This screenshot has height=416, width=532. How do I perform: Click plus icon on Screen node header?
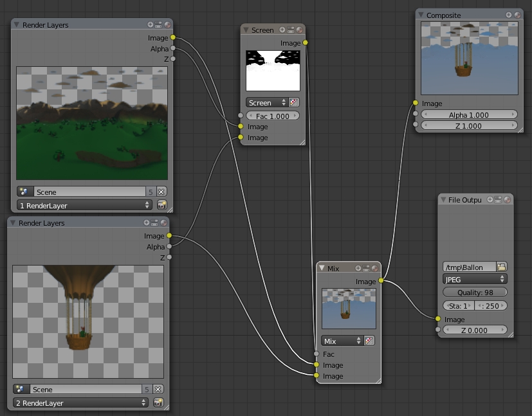[x=282, y=30]
